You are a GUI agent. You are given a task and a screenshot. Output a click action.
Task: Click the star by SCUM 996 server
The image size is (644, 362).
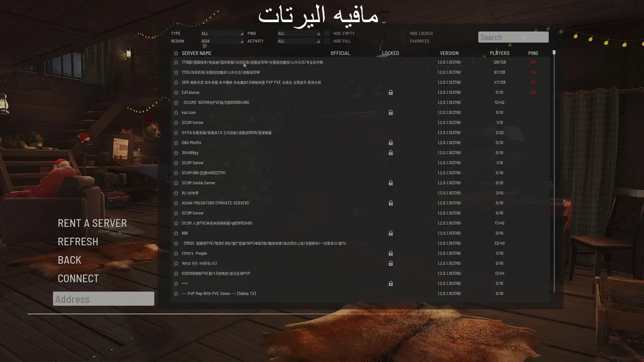tap(176, 173)
